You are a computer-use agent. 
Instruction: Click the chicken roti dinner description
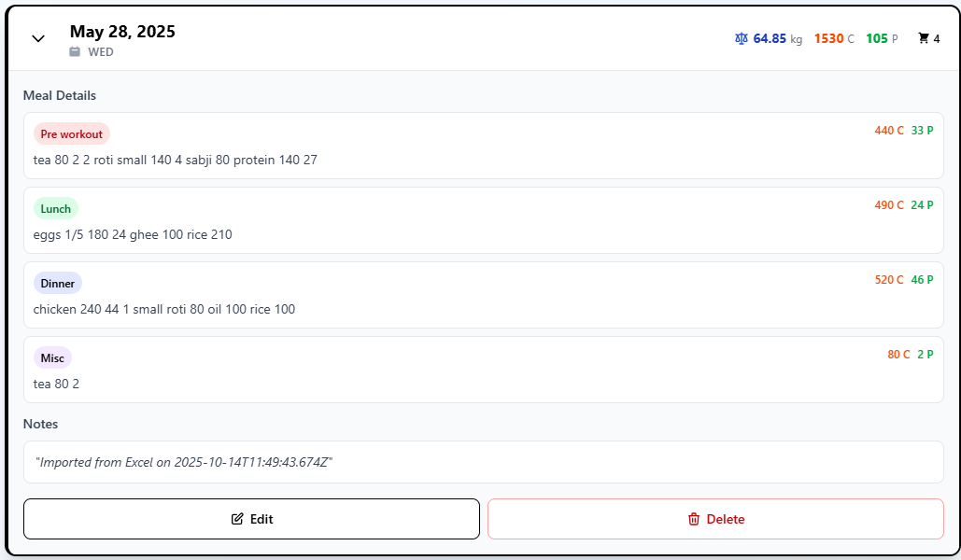pos(164,309)
